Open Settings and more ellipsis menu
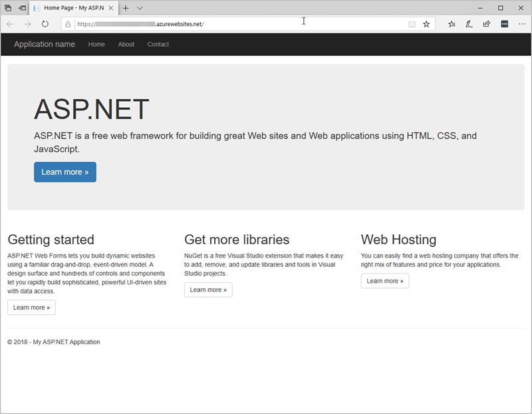Viewport: 532px width, 414px height. 522,24
